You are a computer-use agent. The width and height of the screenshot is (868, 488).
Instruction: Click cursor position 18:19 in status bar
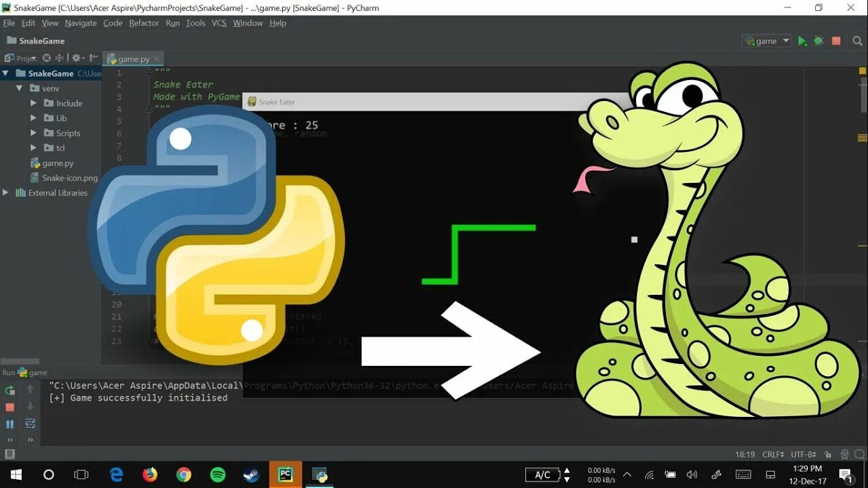tap(745, 455)
